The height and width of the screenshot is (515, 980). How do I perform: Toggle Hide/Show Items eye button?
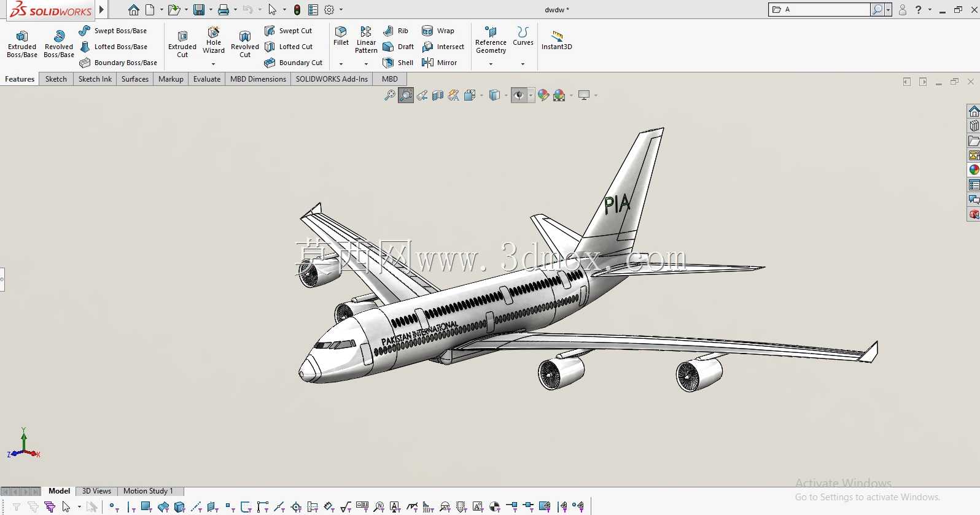pyautogui.click(x=519, y=95)
